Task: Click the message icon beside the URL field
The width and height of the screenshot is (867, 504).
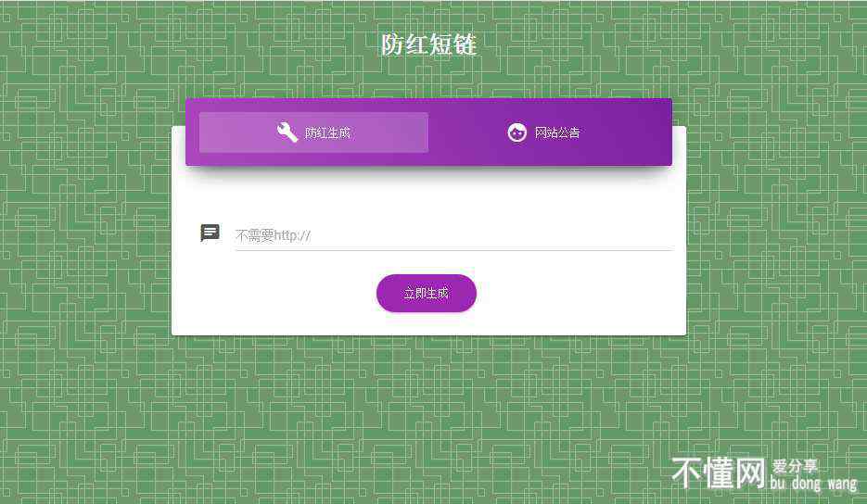Action: coord(210,233)
